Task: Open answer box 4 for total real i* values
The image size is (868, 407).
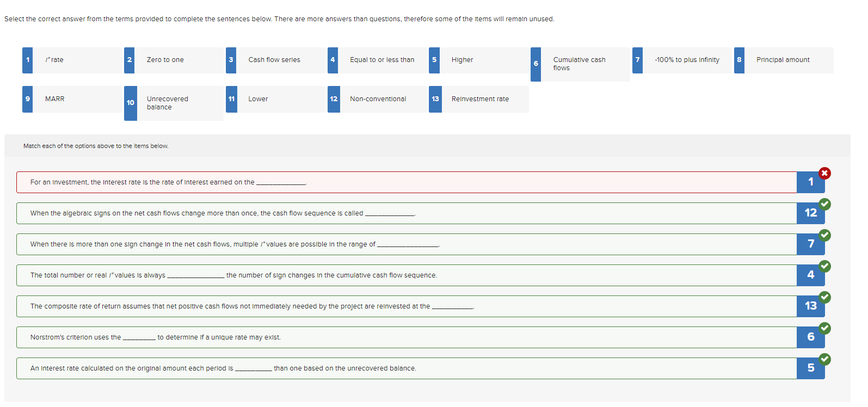Action: (811, 275)
